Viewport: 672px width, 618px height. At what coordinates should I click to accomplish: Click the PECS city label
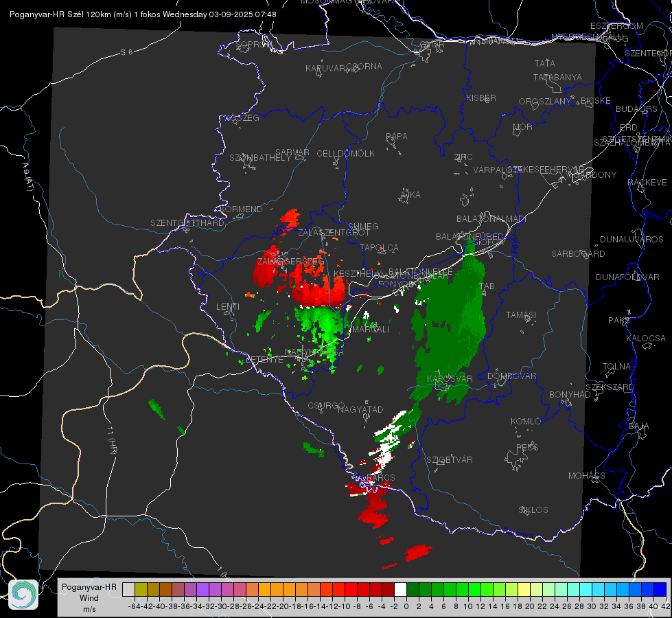pyautogui.click(x=527, y=447)
